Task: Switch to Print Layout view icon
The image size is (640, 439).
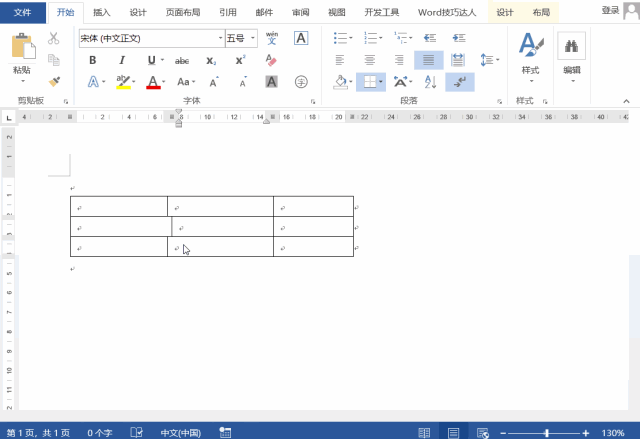Action: (453, 432)
